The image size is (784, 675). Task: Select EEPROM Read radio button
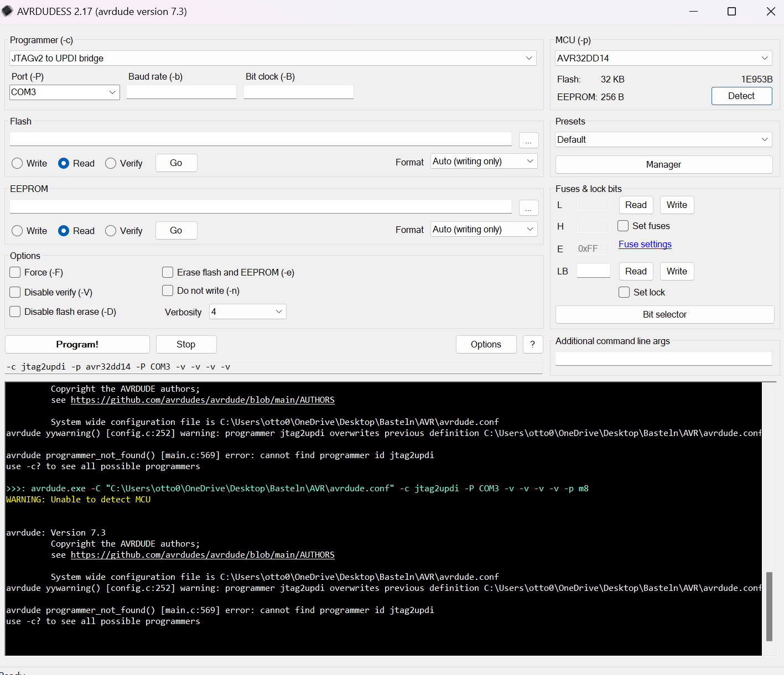click(x=64, y=231)
